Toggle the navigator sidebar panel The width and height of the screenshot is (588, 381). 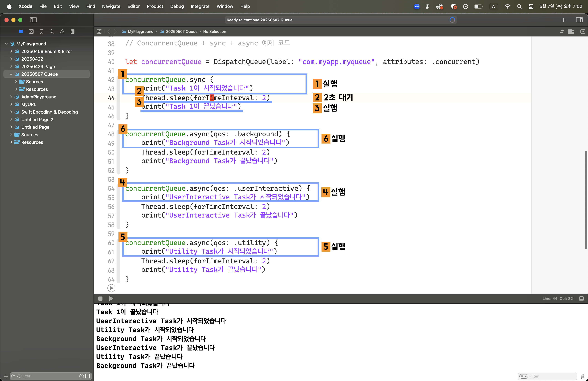[33, 20]
